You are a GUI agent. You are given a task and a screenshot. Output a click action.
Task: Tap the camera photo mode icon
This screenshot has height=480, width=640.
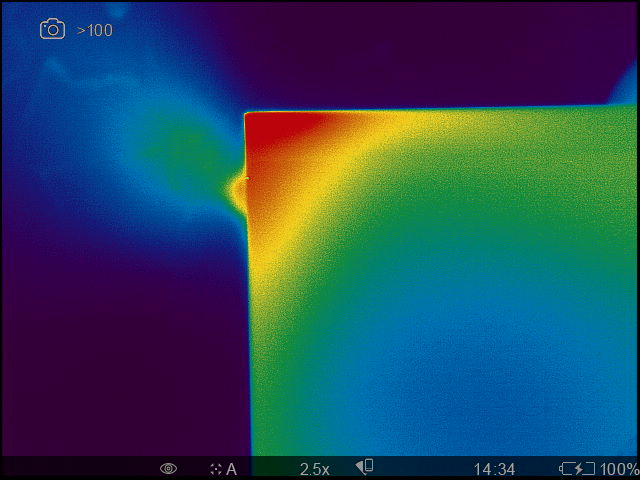pyautogui.click(x=52, y=29)
